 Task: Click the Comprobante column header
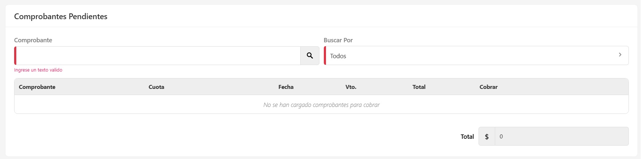37,87
